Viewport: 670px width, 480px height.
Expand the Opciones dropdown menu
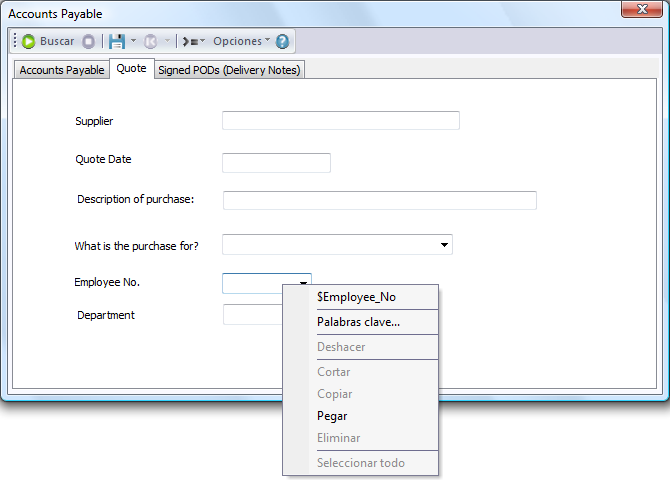tap(241, 42)
